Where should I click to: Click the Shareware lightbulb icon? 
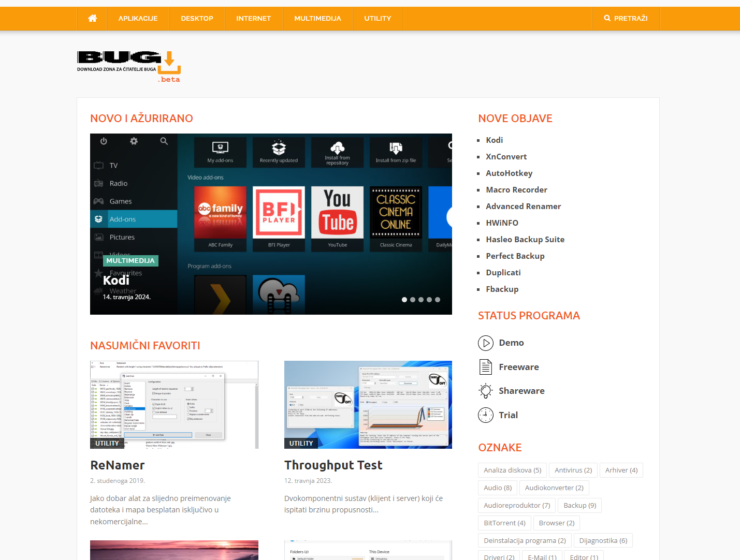coord(485,391)
